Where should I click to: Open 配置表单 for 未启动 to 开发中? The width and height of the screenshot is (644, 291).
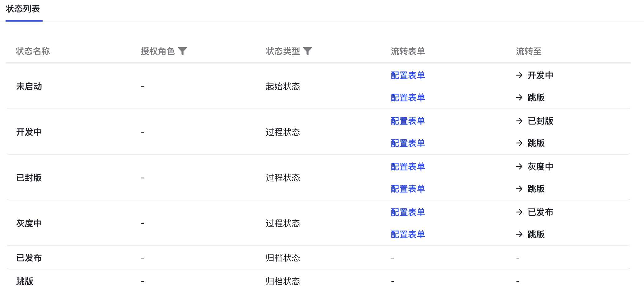(x=408, y=76)
